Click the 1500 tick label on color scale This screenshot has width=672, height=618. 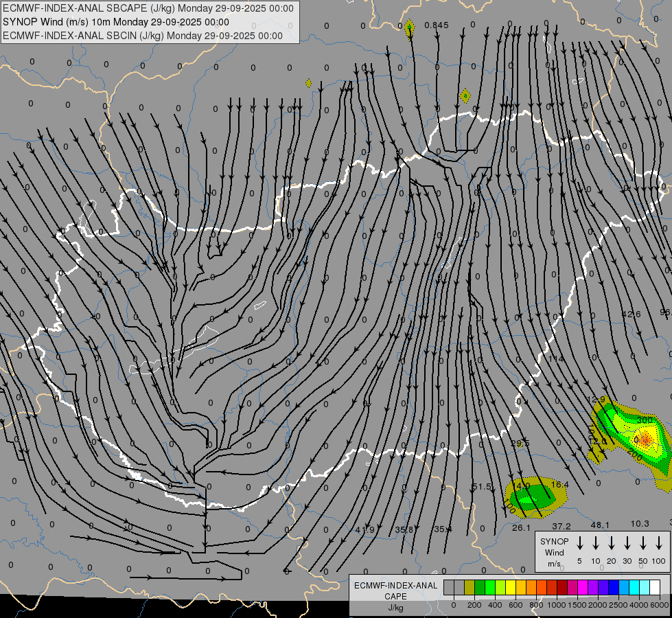pyautogui.click(x=577, y=605)
